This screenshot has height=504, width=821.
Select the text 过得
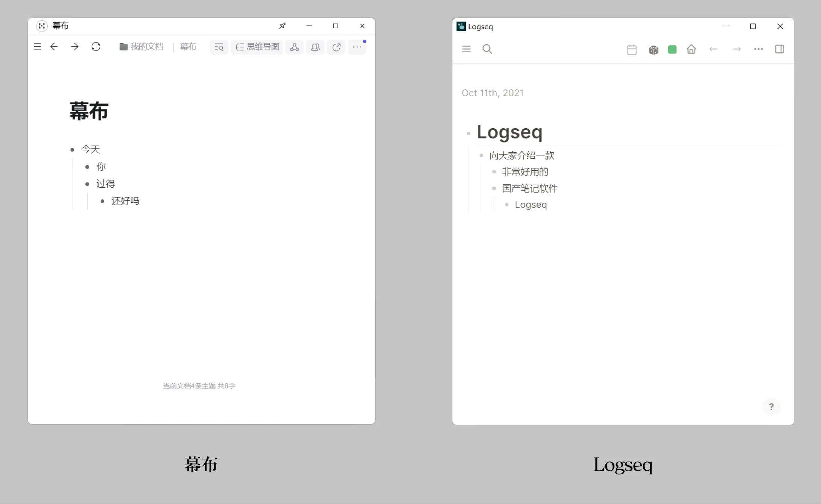point(106,184)
